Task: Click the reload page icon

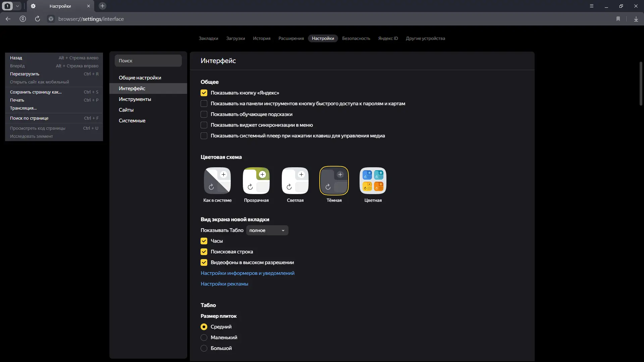Action: coord(38,19)
